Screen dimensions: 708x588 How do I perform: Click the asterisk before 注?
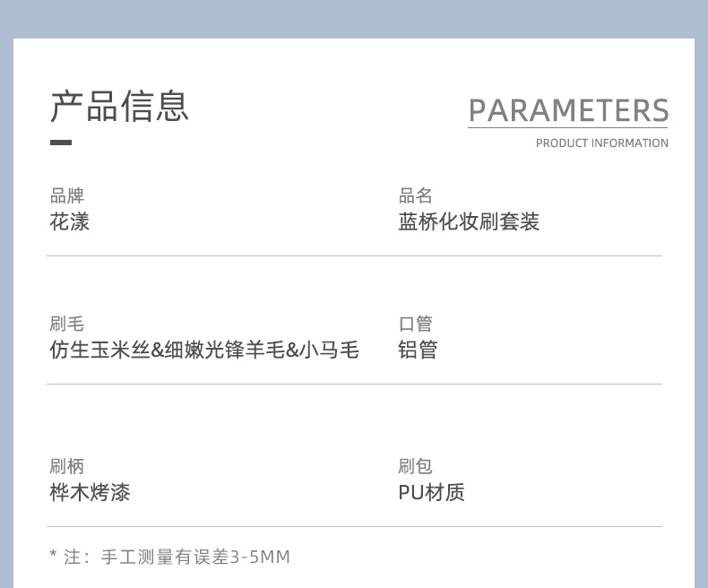(x=53, y=553)
